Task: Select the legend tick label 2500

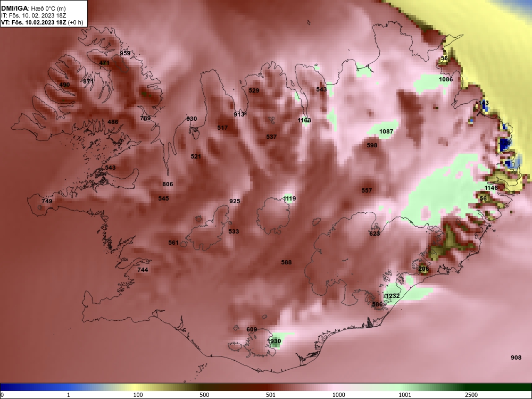Action: click(x=471, y=395)
